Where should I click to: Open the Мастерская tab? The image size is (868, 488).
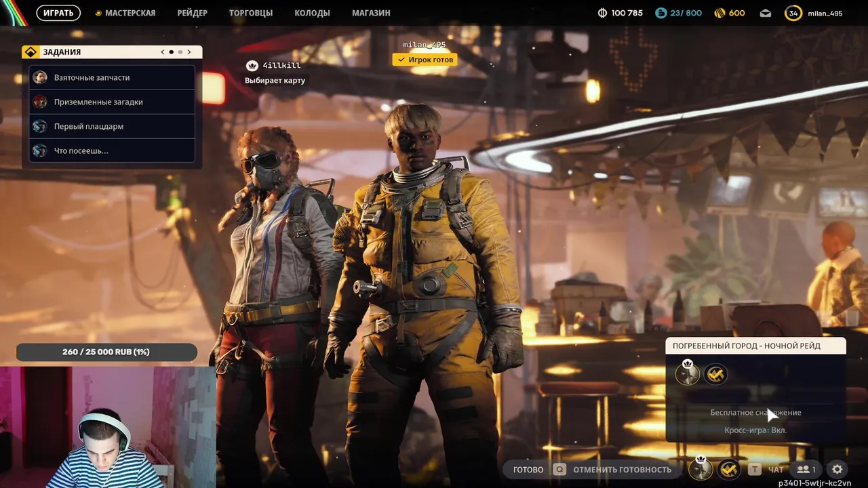pyautogui.click(x=130, y=13)
